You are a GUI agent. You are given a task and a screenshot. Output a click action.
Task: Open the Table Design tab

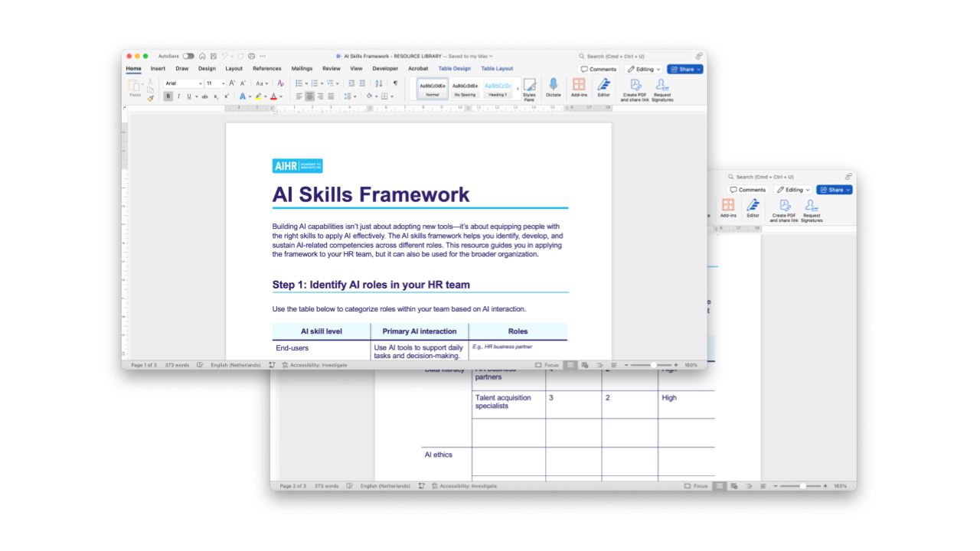454,69
